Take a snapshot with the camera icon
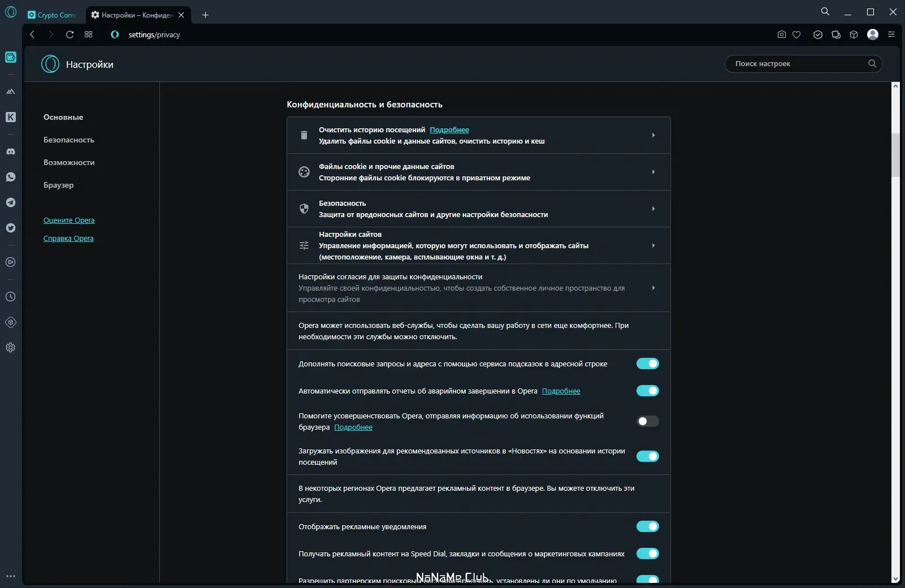The width and height of the screenshot is (905, 588). point(782,34)
